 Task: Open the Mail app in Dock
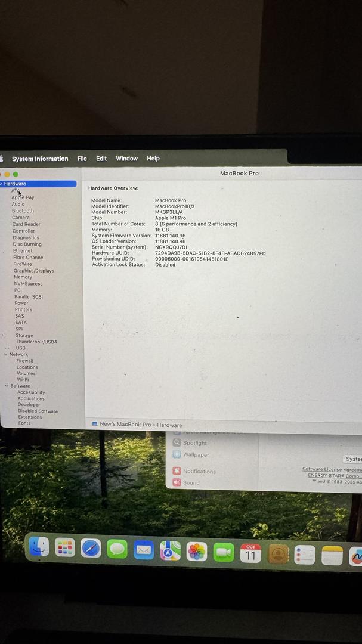[144, 550]
